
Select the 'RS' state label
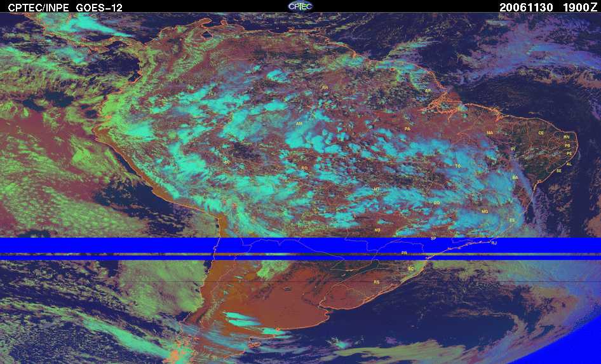pyautogui.click(x=376, y=282)
